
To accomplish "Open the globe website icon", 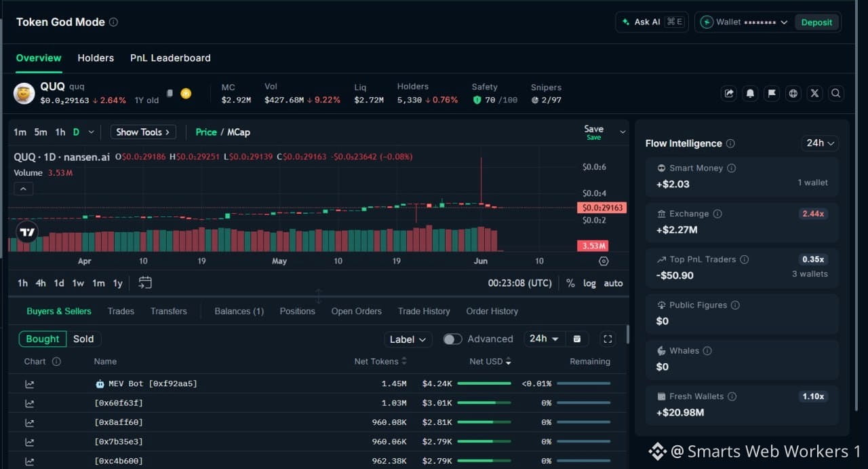I will point(793,94).
